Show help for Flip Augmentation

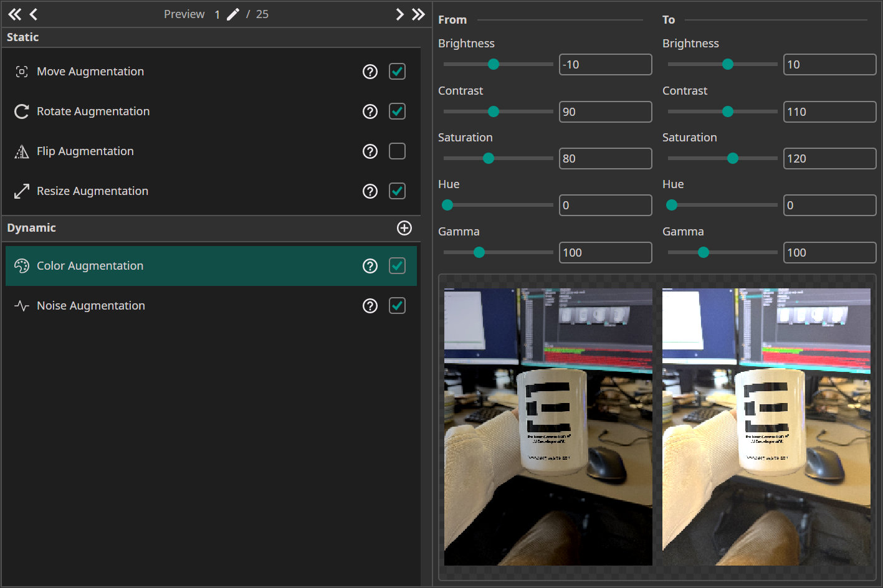[370, 151]
